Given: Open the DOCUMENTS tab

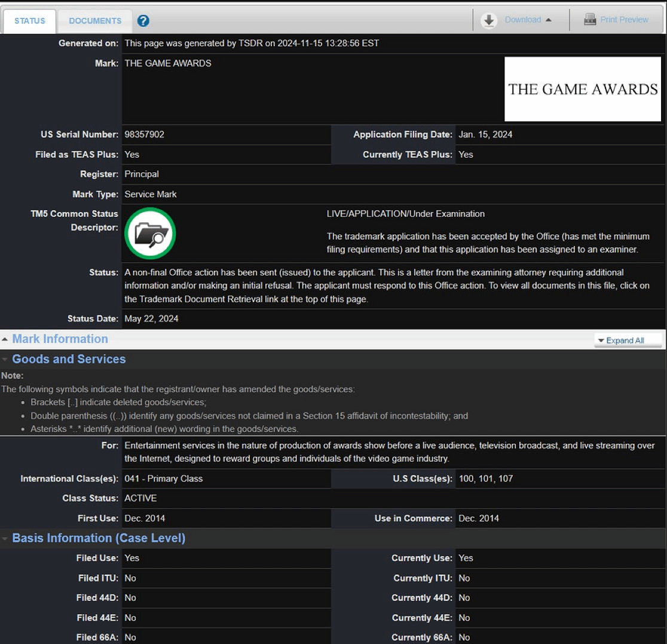Looking at the screenshot, I should click(x=95, y=21).
